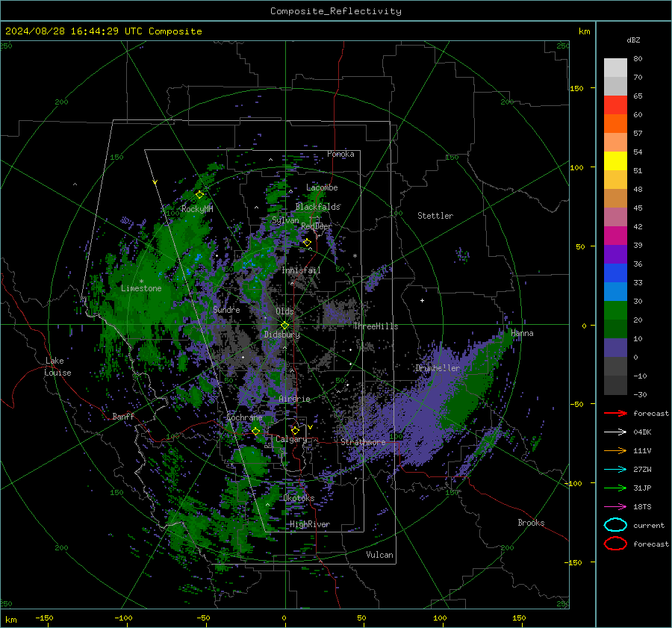Click the Didsbury label
Viewport: 672px width, 628px height.
click(x=282, y=335)
